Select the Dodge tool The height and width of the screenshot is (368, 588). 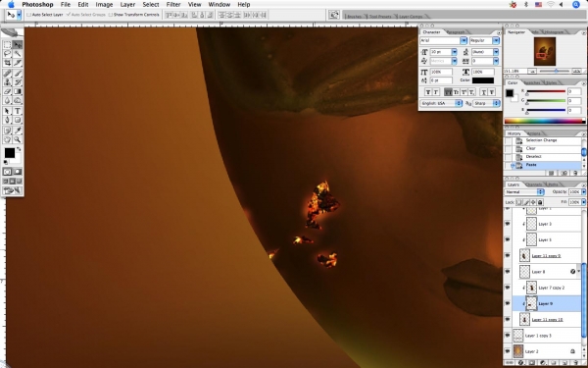tap(18, 100)
